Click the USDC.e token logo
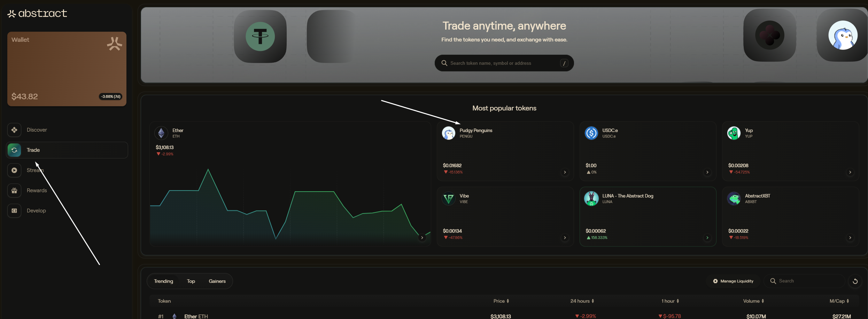This screenshot has height=319, width=868. [591, 133]
